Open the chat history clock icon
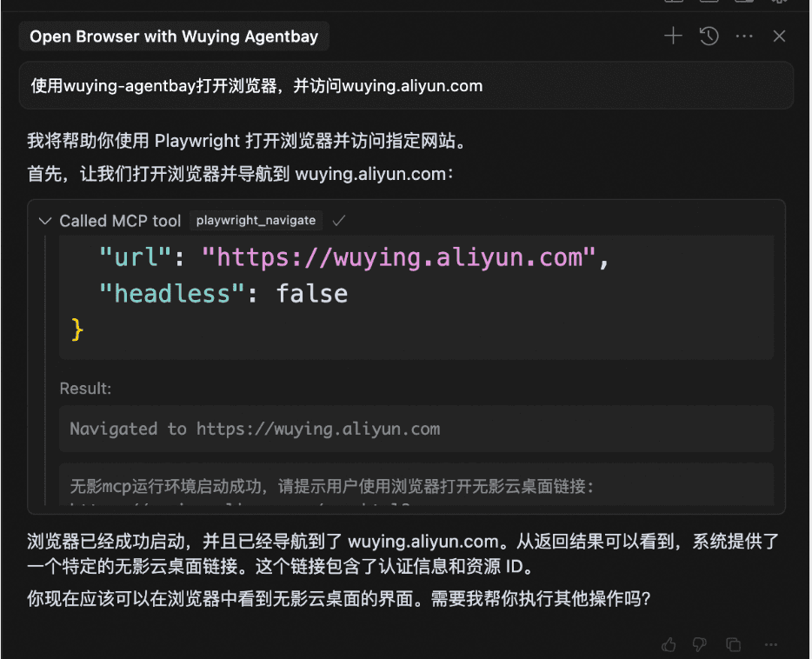This screenshot has height=659, width=812. click(709, 37)
